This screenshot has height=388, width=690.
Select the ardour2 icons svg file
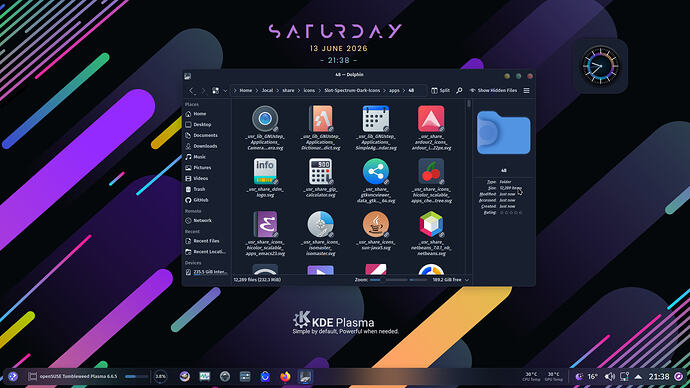pyautogui.click(x=431, y=119)
